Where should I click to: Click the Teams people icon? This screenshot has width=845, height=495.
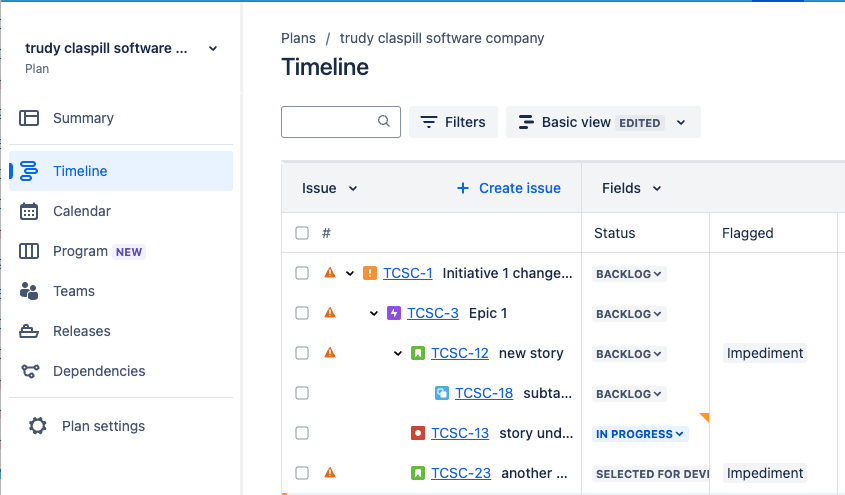[x=29, y=291]
